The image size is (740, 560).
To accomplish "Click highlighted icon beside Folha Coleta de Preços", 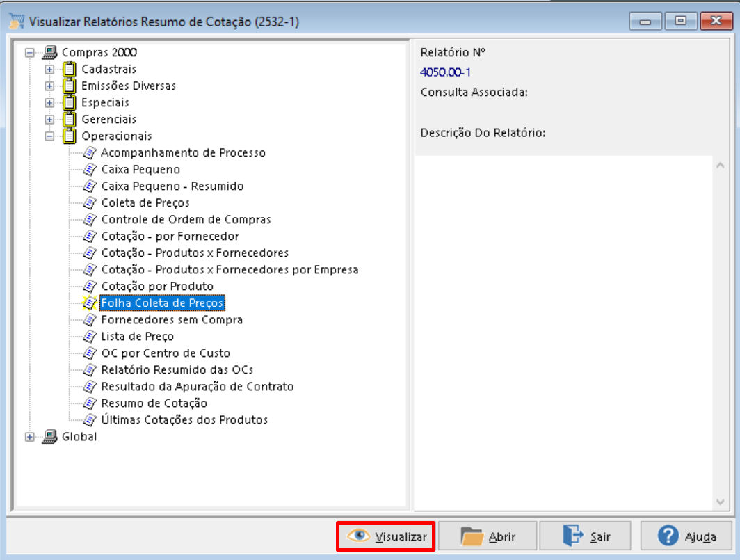I will (90, 303).
